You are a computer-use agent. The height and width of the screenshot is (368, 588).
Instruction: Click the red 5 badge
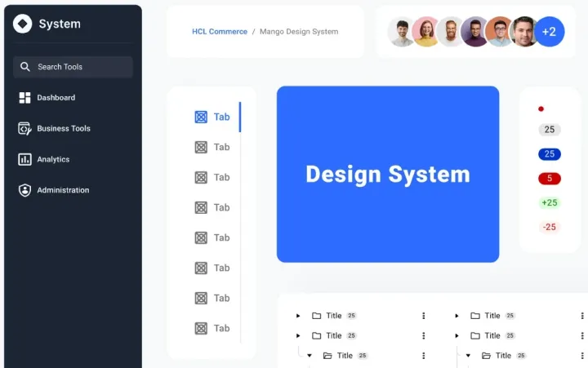pyautogui.click(x=550, y=179)
